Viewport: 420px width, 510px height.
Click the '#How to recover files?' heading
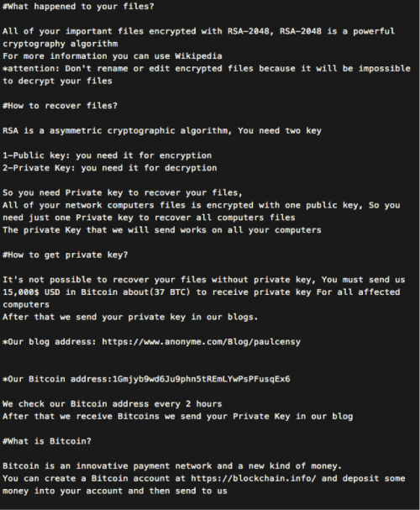coord(60,106)
